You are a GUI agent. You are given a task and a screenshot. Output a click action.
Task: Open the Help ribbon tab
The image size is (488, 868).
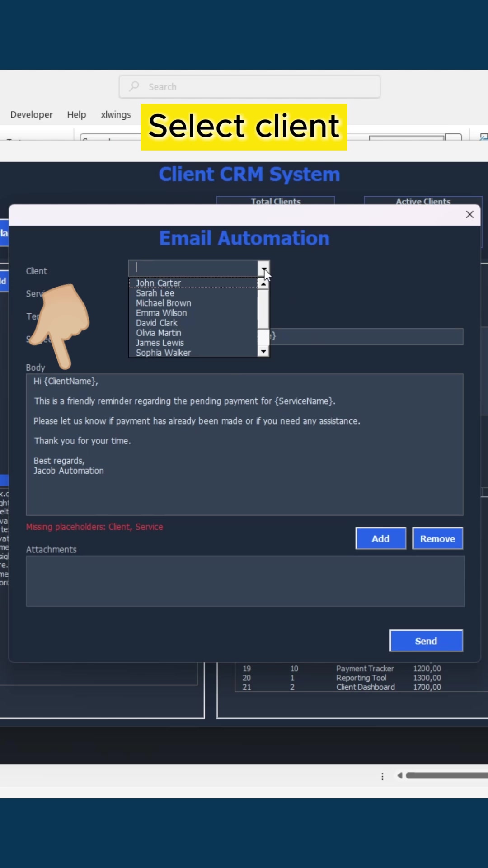click(76, 115)
